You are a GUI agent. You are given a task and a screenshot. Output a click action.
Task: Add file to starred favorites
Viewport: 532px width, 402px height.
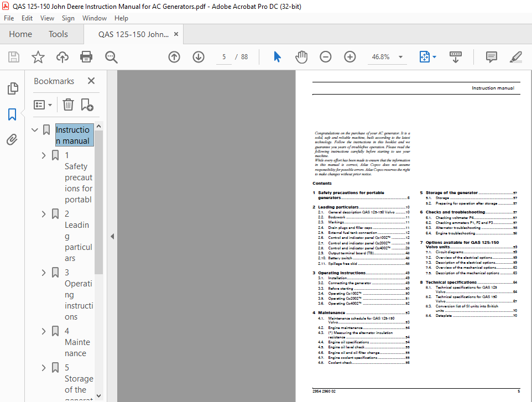coord(38,56)
